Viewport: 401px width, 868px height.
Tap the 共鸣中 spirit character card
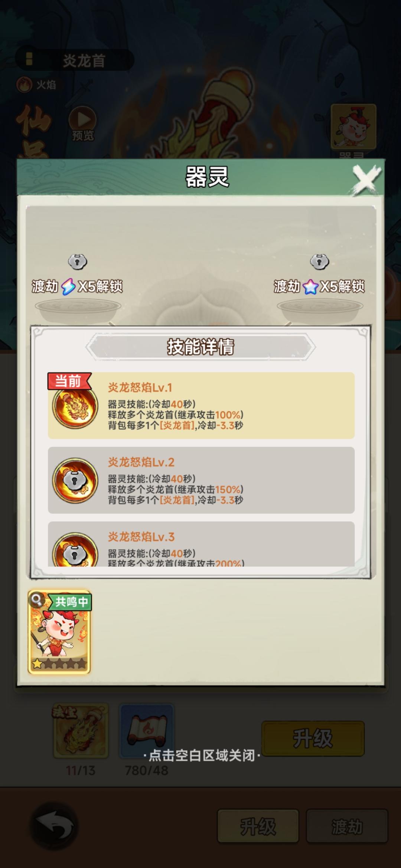59,632
